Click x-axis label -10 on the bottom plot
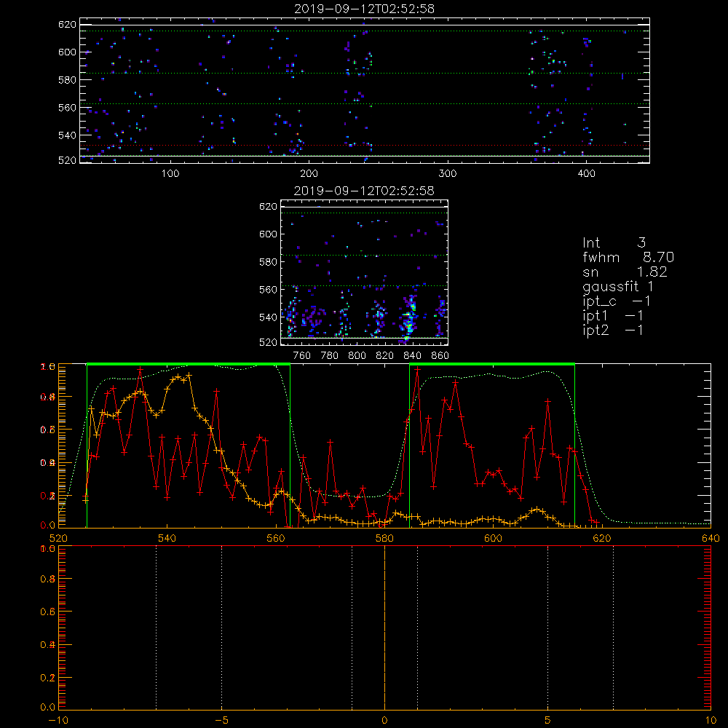728x728 pixels. click(x=58, y=721)
